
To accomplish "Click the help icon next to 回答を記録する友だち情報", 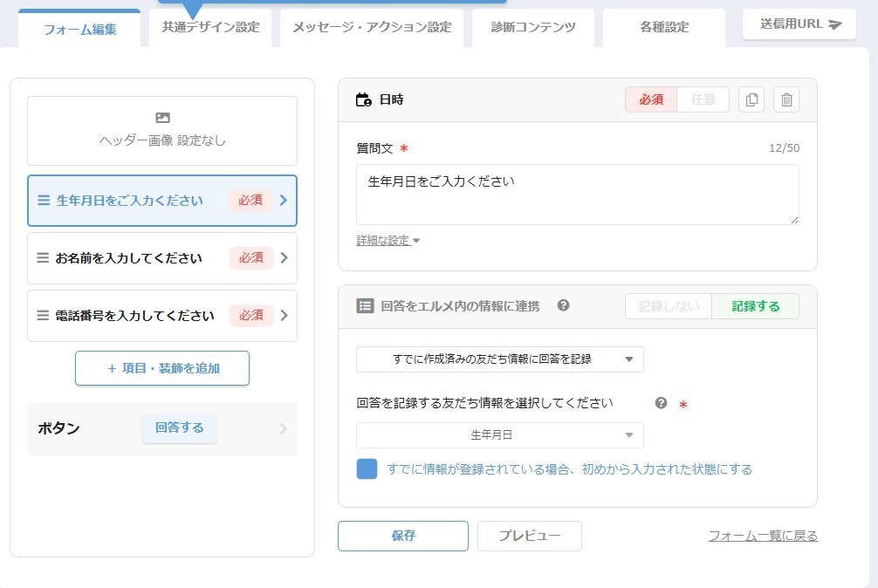I will pyautogui.click(x=661, y=403).
